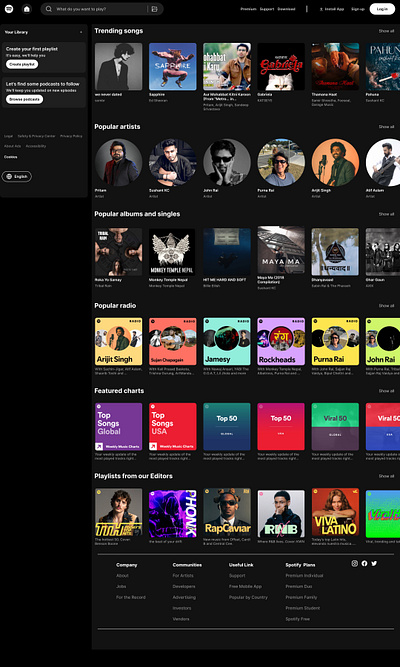Screen dimensions: 400x667
Task: Open Jamesy radio card
Action: point(227,341)
